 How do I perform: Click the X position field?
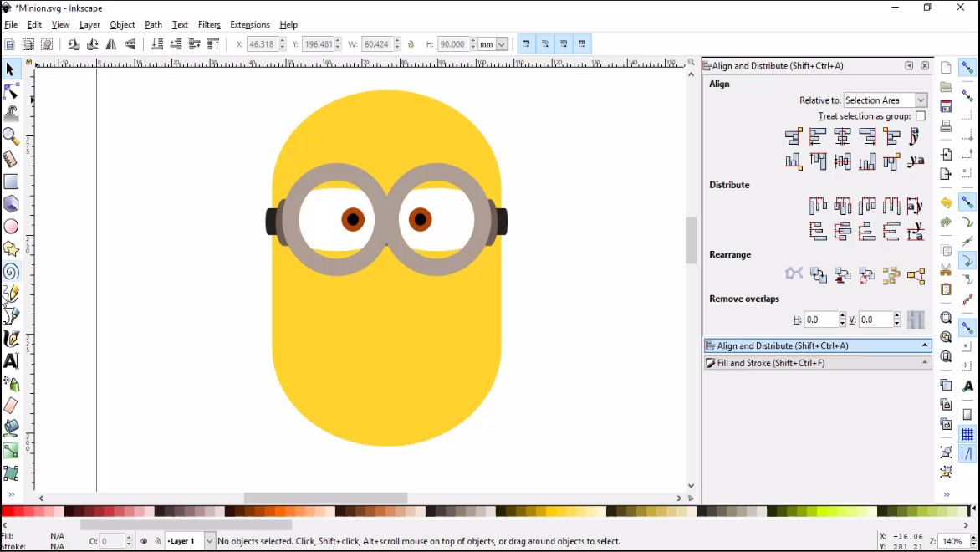[x=262, y=44]
